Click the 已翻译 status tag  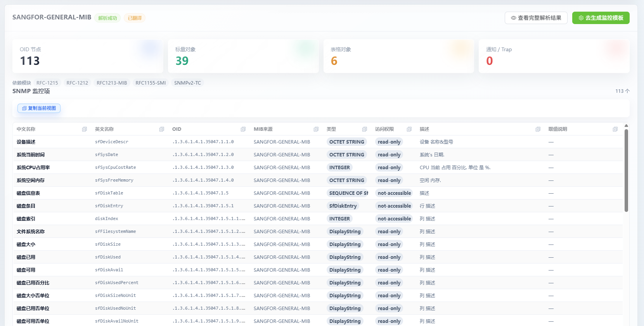[x=135, y=18]
